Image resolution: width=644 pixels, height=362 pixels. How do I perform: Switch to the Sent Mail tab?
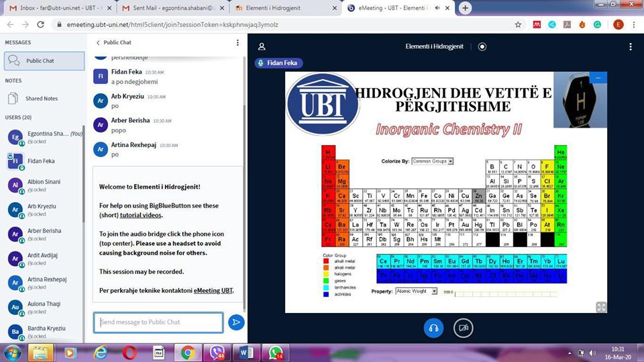(x=168, y=8)
